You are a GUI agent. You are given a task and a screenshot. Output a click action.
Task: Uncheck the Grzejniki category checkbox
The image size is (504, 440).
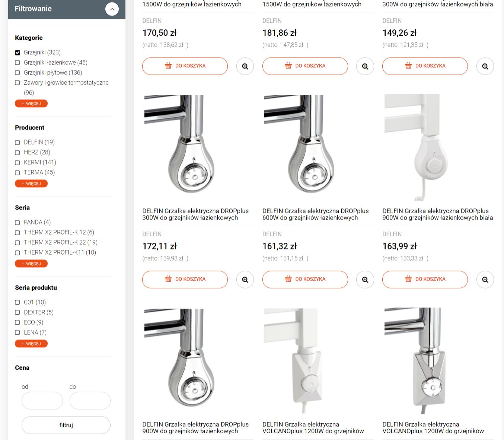pos(17,52)
